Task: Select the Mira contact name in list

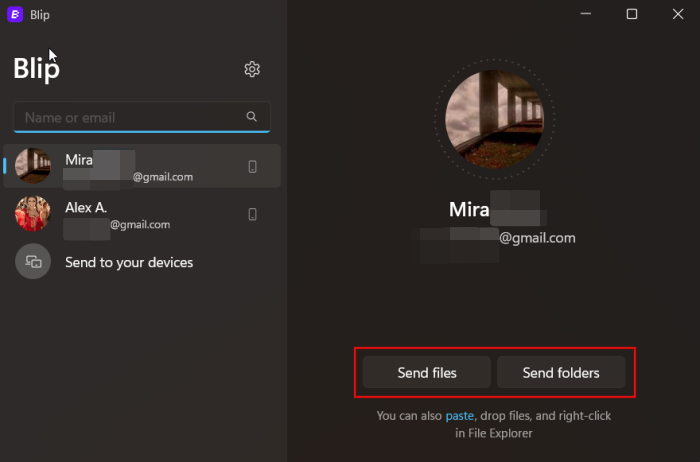Action: (x=79, y=160)
